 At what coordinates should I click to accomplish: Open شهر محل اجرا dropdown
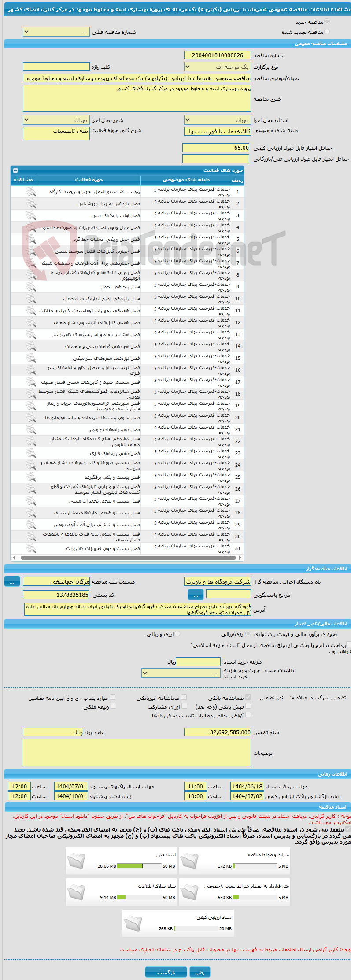pyautogui.click(x=56, y=120)
